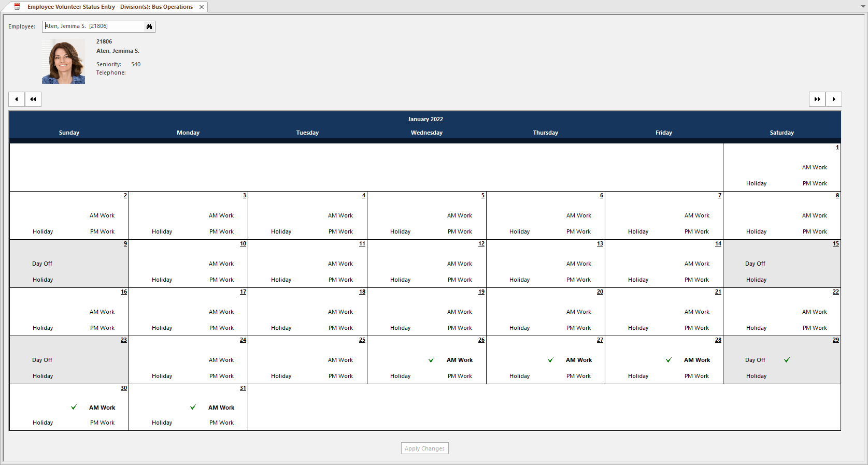Uncheck AM Work on January 27

point(550,360)
